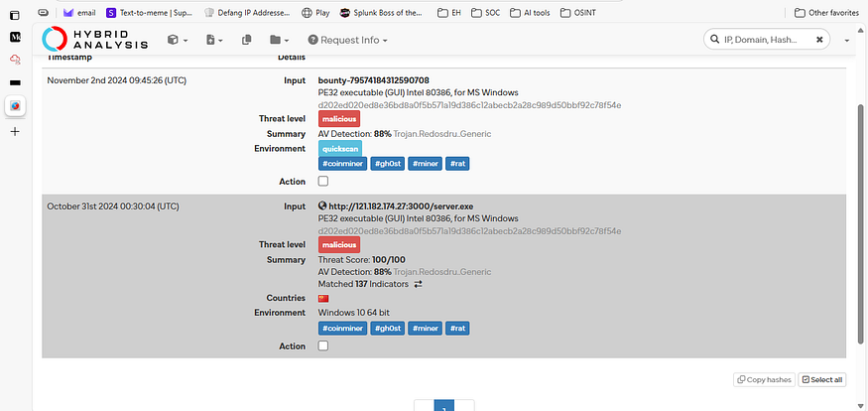The width and height of the screenshot is (868, 411).
Task: Click the malicious badge in the bounty row
Action: 339,118
